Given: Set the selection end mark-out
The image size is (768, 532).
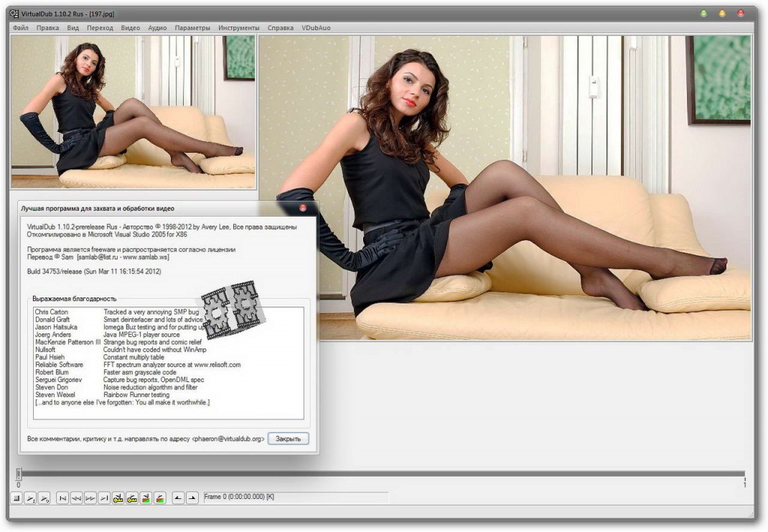Looking at the screenshot, I should (191, 498).
